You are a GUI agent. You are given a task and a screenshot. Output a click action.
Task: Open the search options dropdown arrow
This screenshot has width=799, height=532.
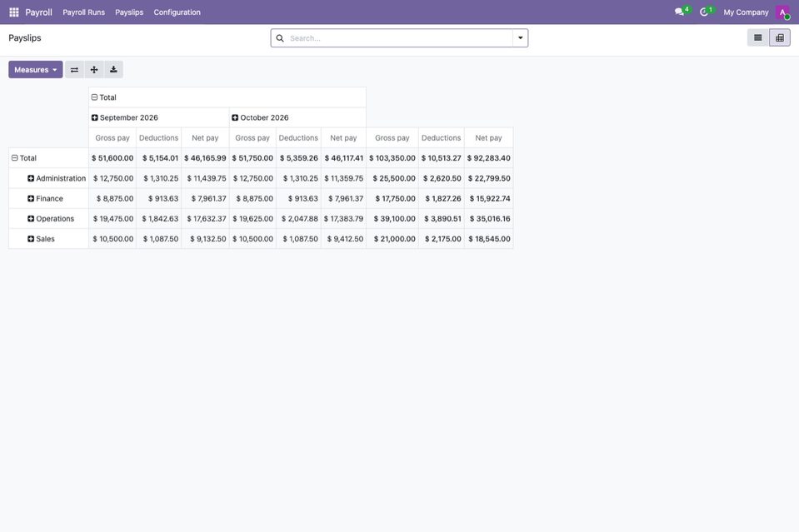[520, 38]
